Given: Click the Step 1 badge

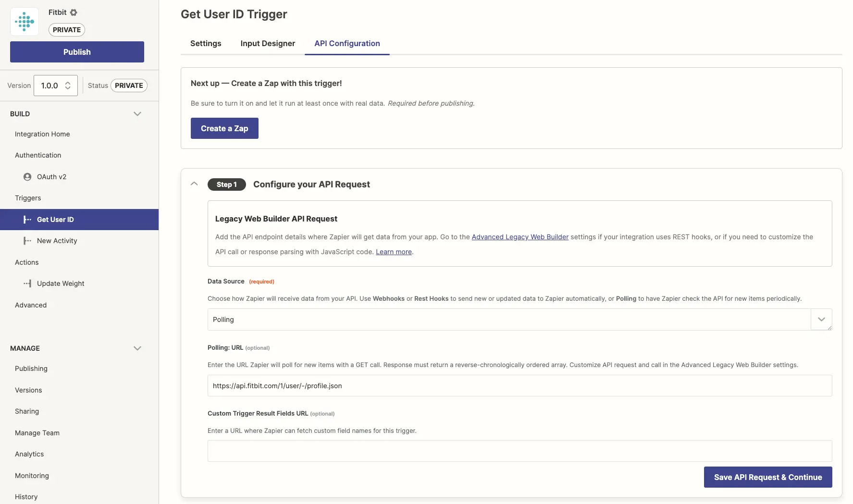Looking at the screenshot, I should click(227, 184).
